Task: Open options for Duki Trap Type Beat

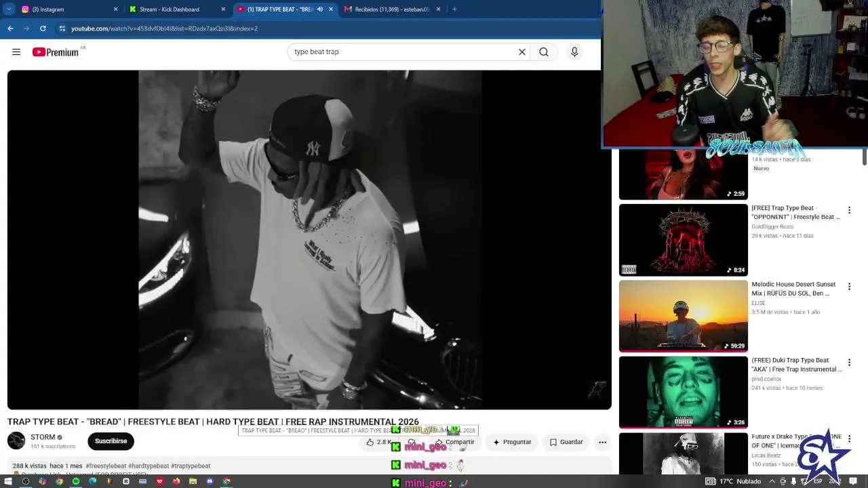Action: tap(849, 362)
